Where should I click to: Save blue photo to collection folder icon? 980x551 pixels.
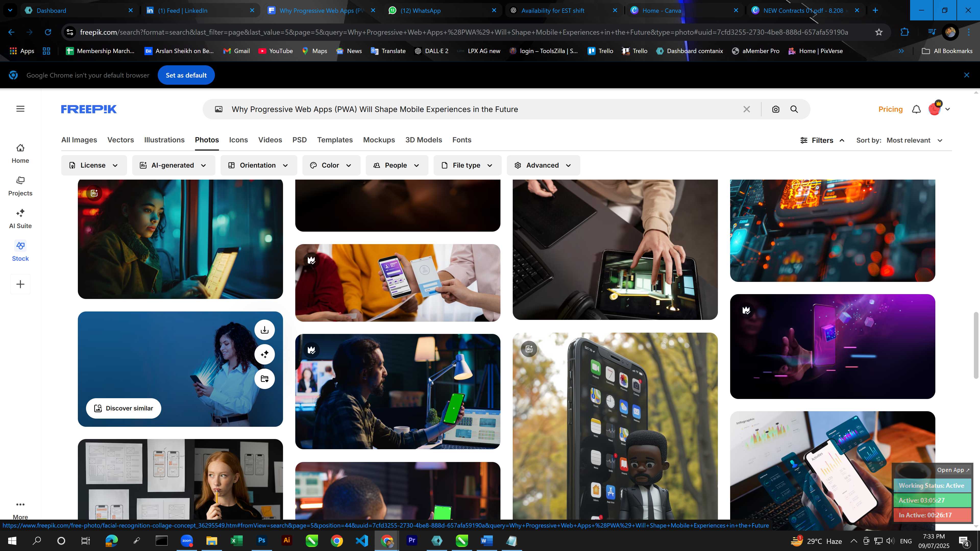264,379
